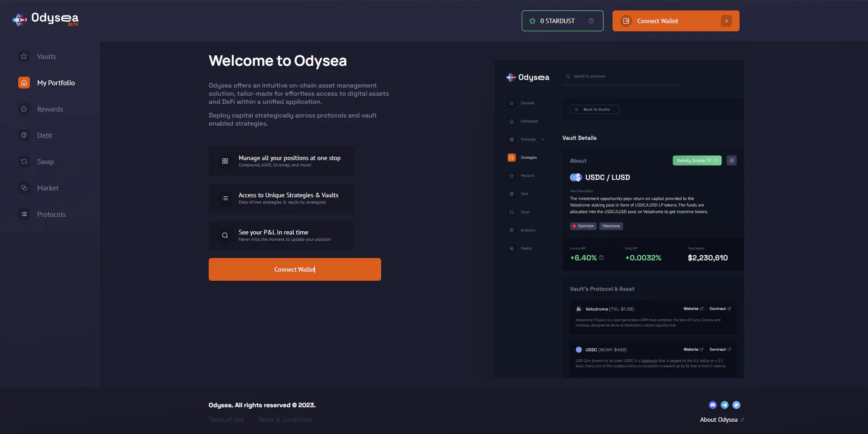
Task: Click the large Connect Wallet button below features
Action: click(295, 269)
